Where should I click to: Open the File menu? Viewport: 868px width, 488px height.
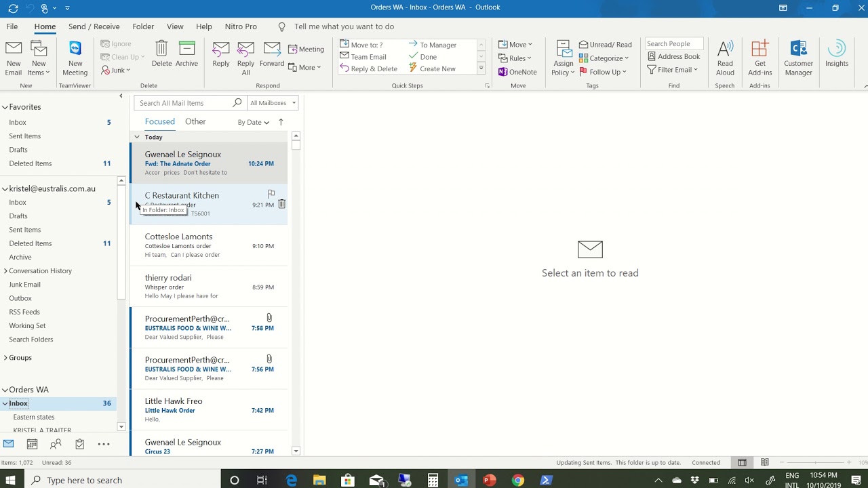click(x=12, y=26)
